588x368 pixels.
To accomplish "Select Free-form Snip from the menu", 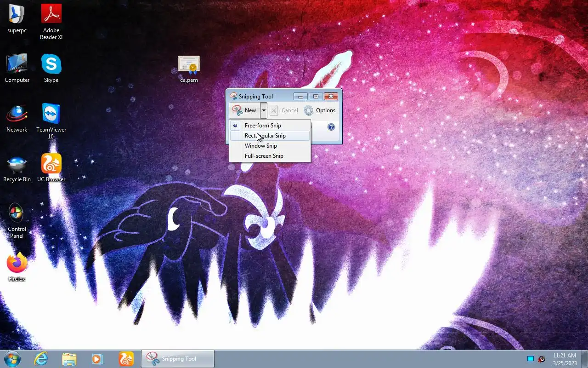I will point(270,126).
